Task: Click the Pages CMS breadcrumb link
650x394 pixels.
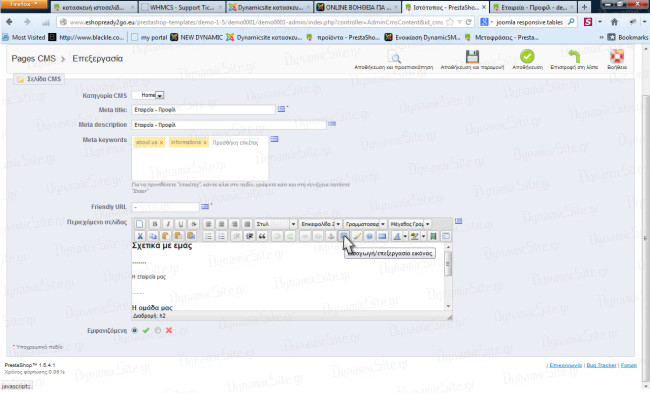Action: coord(34,58)
